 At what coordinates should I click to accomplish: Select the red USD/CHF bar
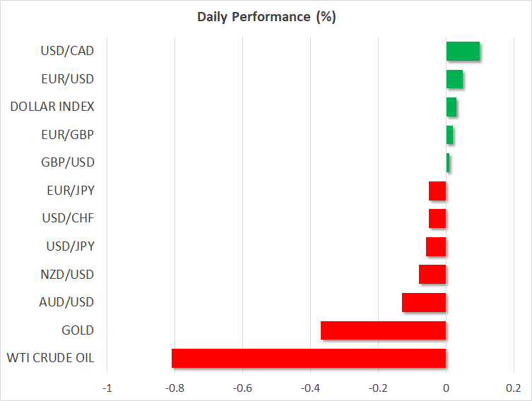coord(437,218)
